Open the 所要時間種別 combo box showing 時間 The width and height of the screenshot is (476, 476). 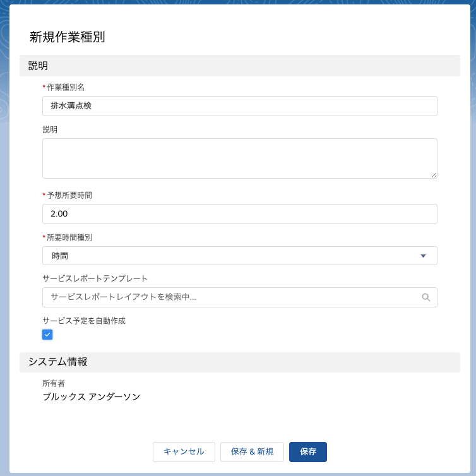tap(239, 256)
